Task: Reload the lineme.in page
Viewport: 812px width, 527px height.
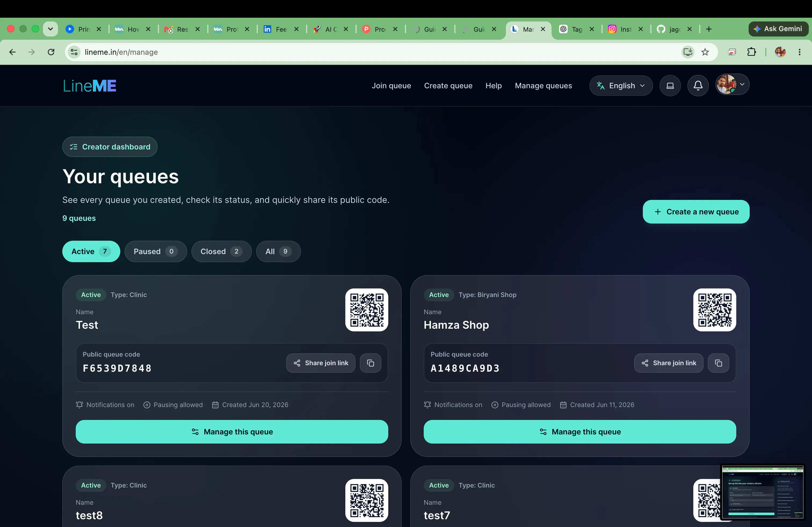Action: 51,52
